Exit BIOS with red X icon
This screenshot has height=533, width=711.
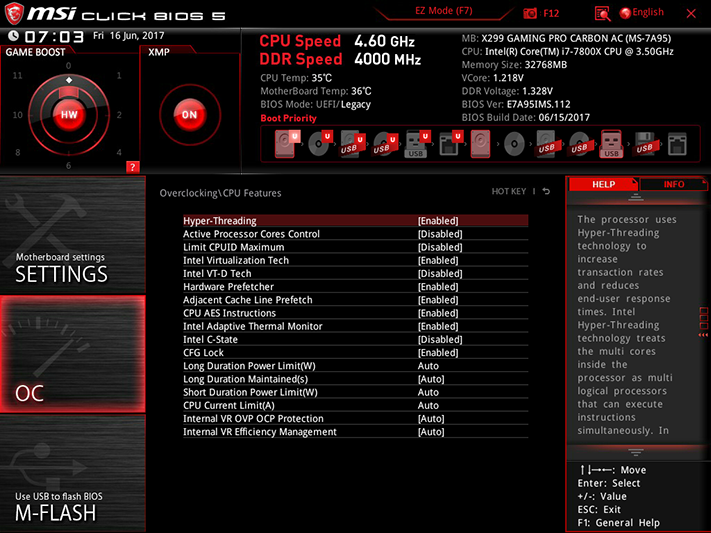click(x=691, y=14)
